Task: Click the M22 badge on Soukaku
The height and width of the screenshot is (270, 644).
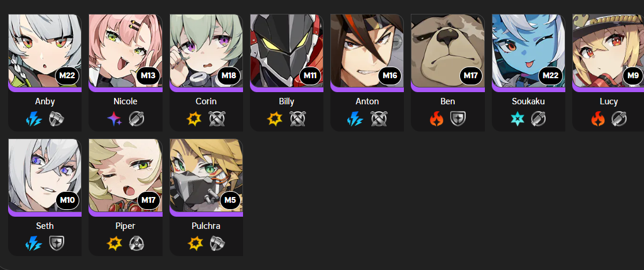Action: [551, 76]
